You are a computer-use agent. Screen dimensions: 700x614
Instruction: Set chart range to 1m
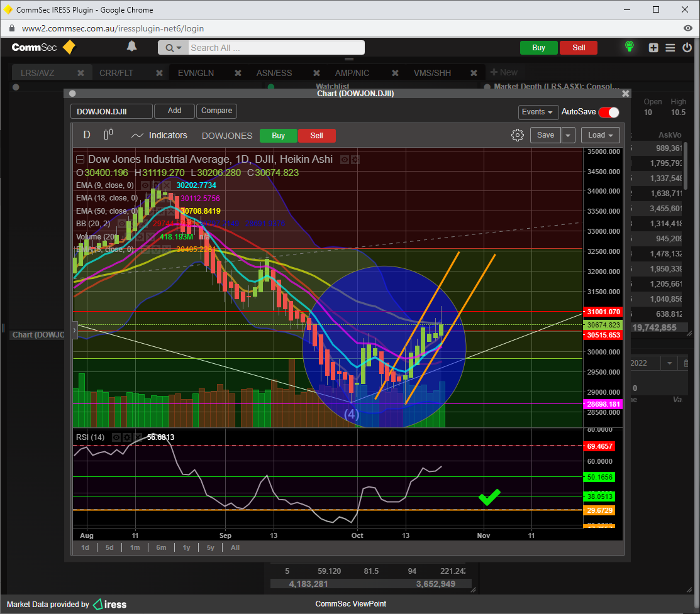pos(135,547)
